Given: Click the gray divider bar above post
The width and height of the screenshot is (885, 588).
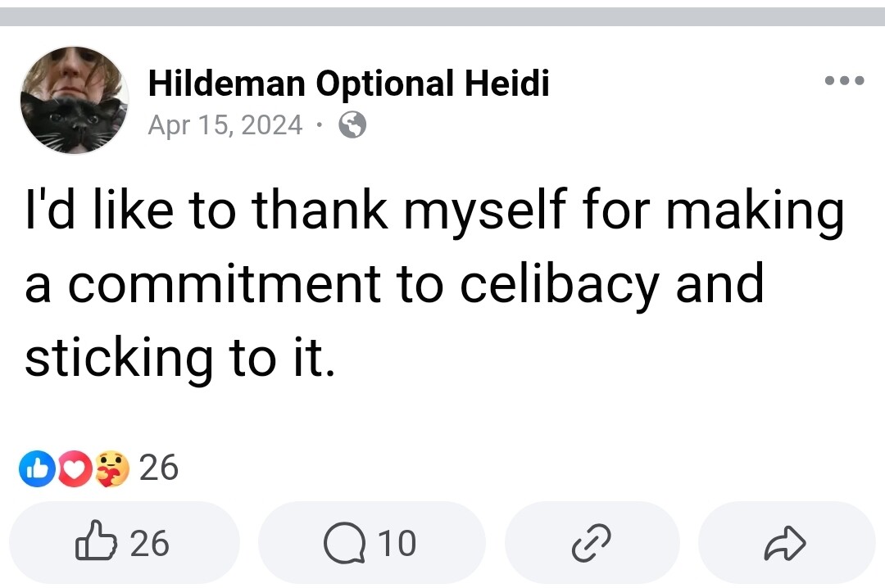Looking at the screenshot, I should click(x=442, y=17).
